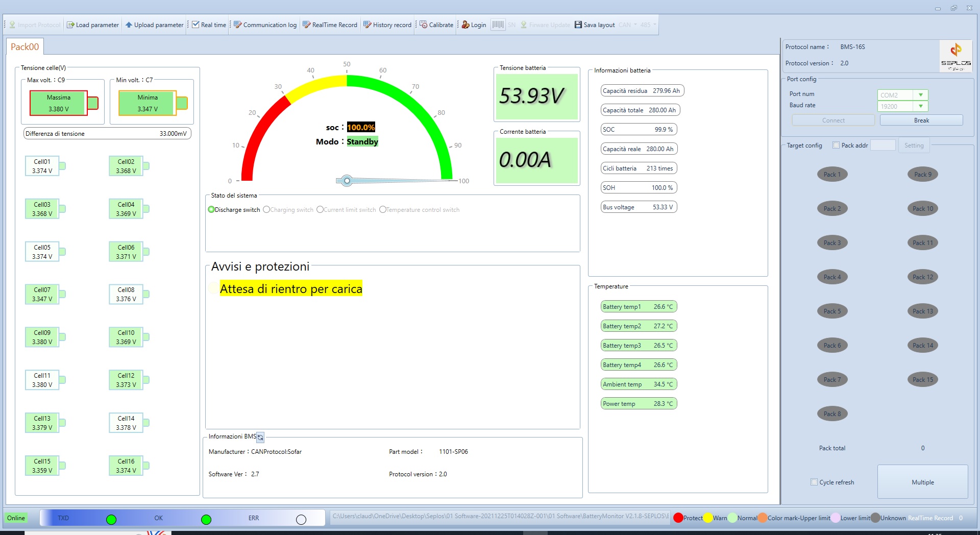
Task: Click the Login user icon
Action: [x=465, y=25]
